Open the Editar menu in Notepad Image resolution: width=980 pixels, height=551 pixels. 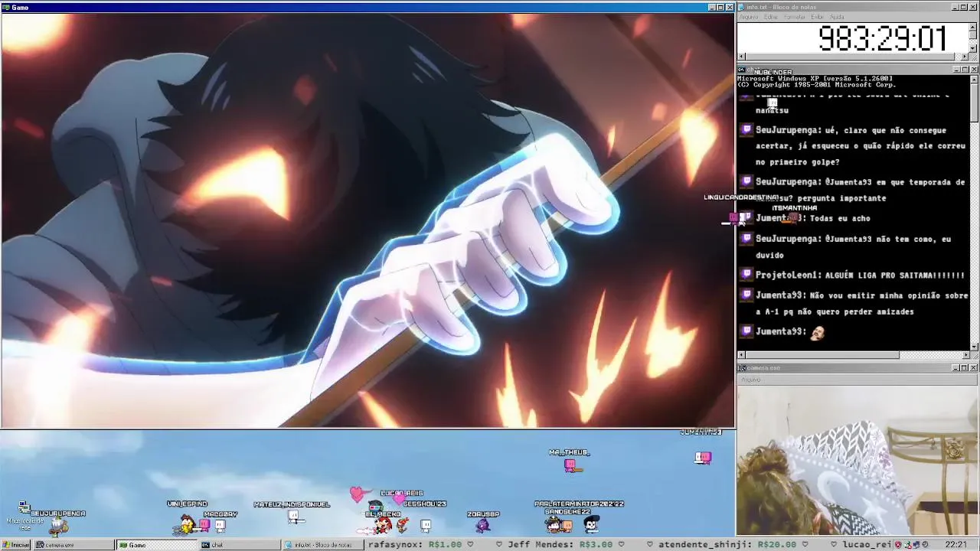click(770, 17)
